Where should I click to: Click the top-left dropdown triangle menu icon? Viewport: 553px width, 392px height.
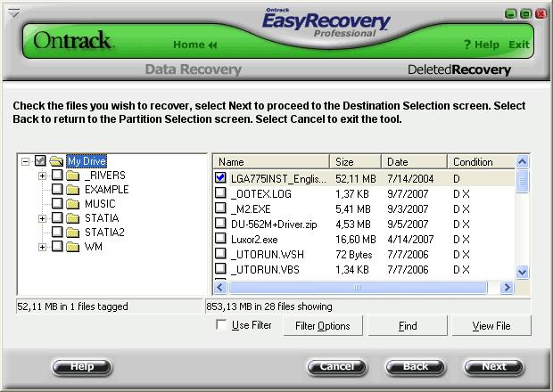click(13, 13)
